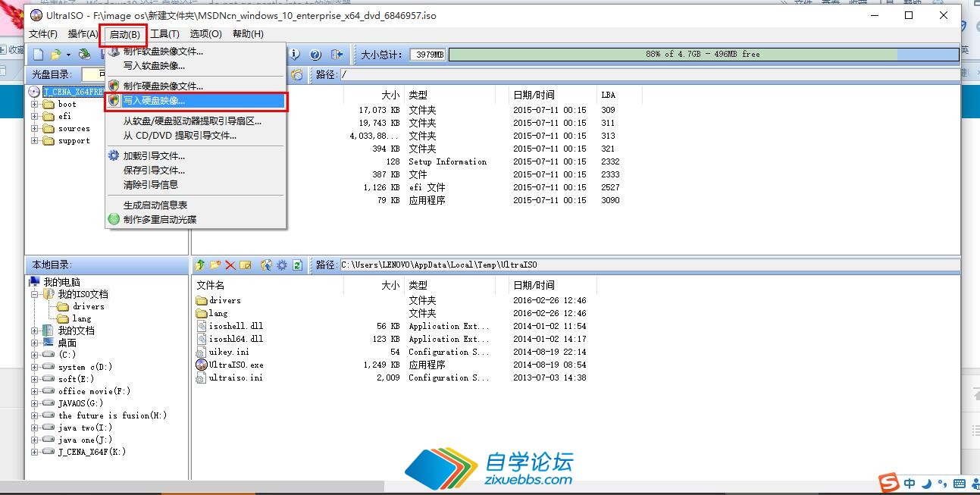Click the open CD/DVD drive toolbar icon
The height and width of the screenshot is (495, 980).
coord(85,55)
